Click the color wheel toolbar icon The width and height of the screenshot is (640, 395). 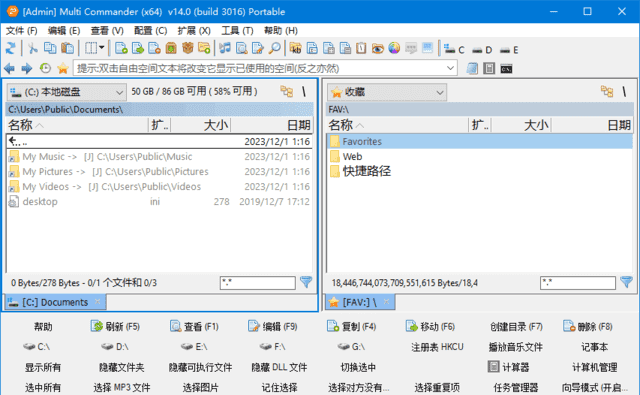(394, 49)
